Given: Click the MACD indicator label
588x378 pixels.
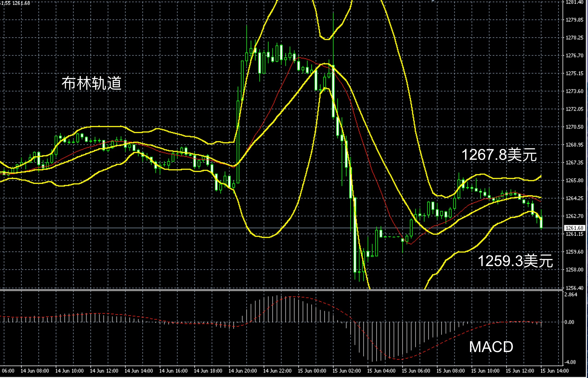Looking at the screenshot, I should [x=491, y=347].
